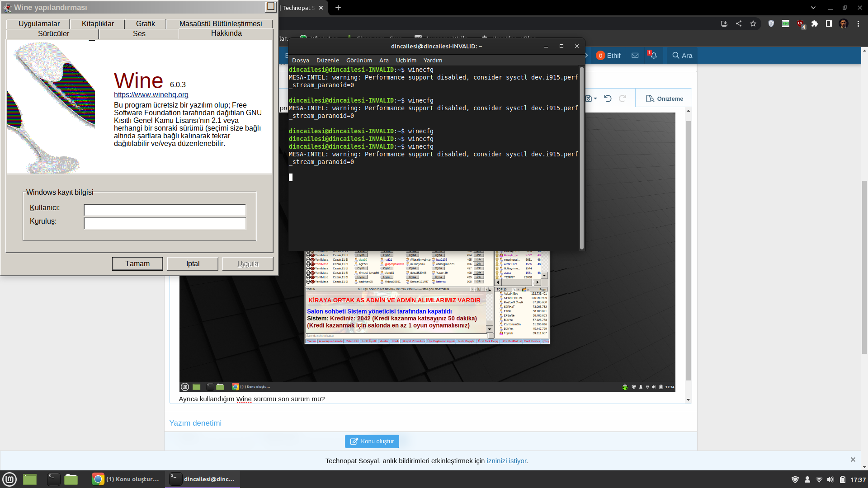Open the editor save draft dropdown
This screenshot has height=488, width=868.
coord(591,99)
